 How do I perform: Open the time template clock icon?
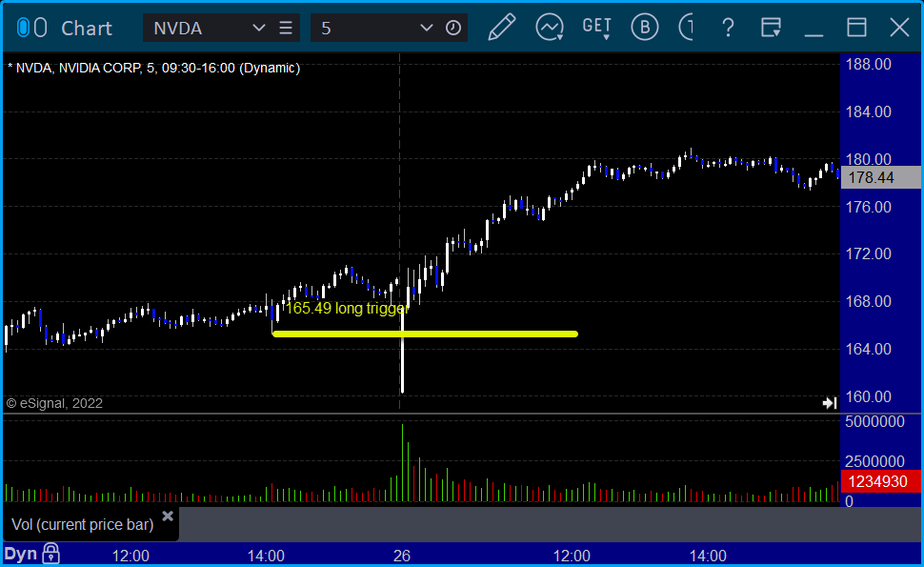453,28
